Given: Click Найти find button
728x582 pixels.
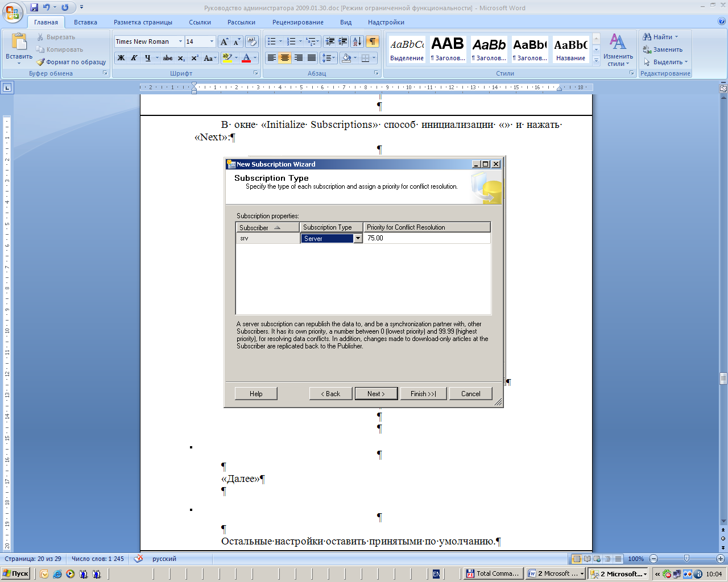Looking at the screenshot, I should coord(660,37).
